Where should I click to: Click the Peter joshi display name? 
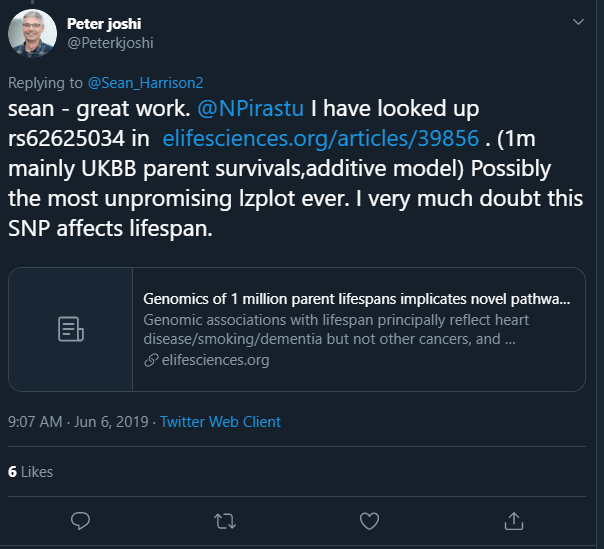point(102,23)
